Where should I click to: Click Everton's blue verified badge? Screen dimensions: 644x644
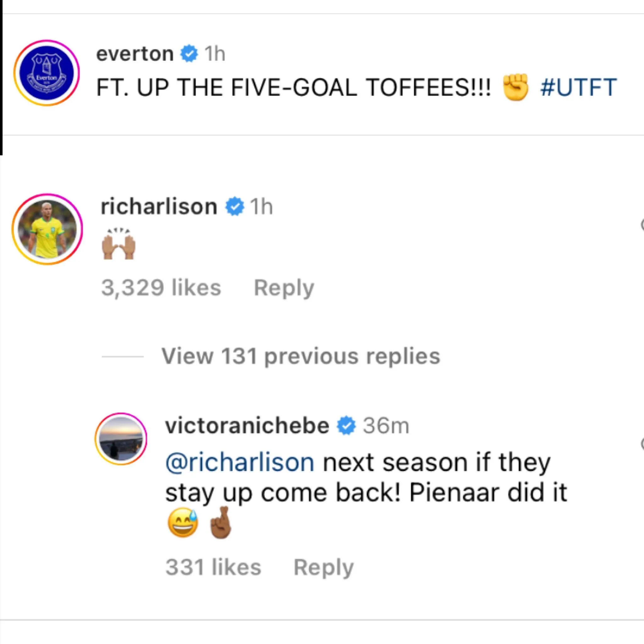189,54
